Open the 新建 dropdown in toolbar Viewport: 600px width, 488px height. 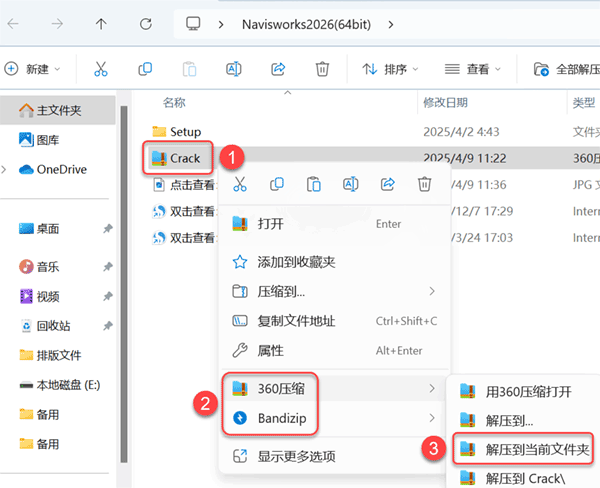point(32,69)
